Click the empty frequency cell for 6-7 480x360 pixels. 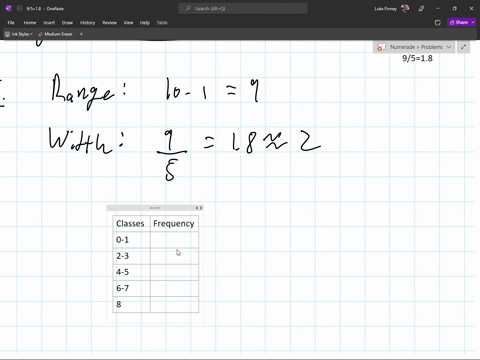pyautogui.click(x=174, y=288)
